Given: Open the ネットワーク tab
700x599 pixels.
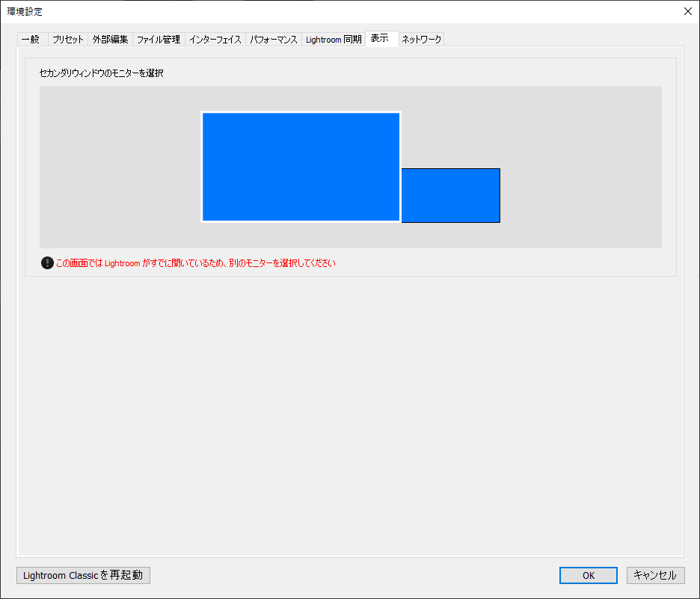Looking at the screenshot, I should (422, 40).
